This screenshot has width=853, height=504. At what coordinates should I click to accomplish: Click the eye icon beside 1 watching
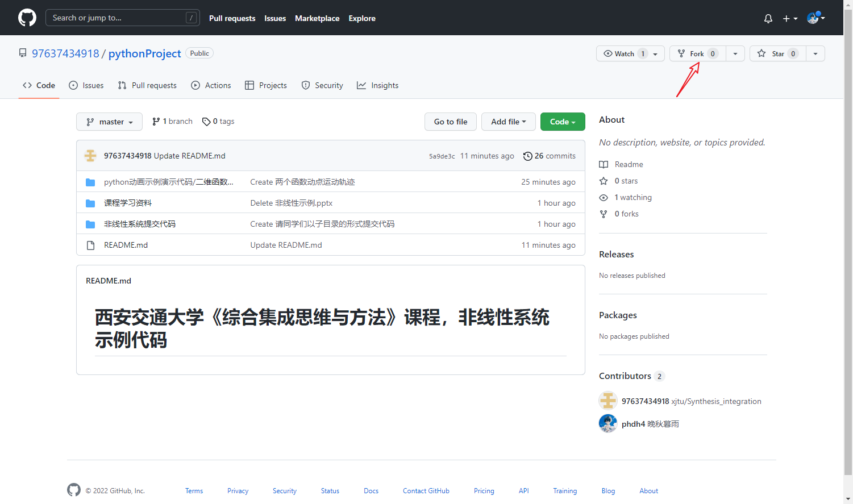[x=604, y=197]
